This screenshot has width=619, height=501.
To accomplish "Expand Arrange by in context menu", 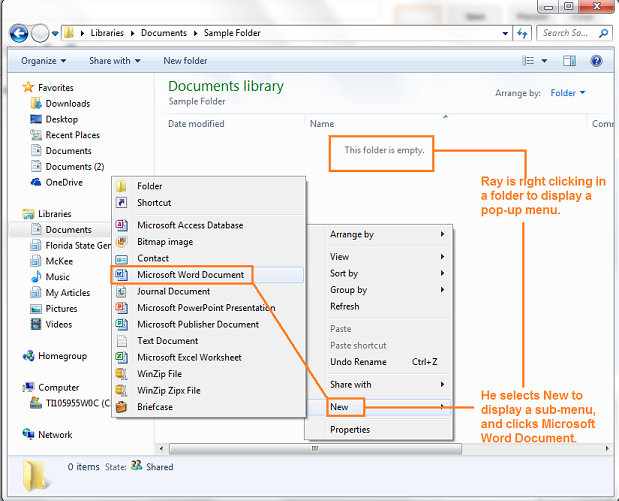I will (379, 235).
